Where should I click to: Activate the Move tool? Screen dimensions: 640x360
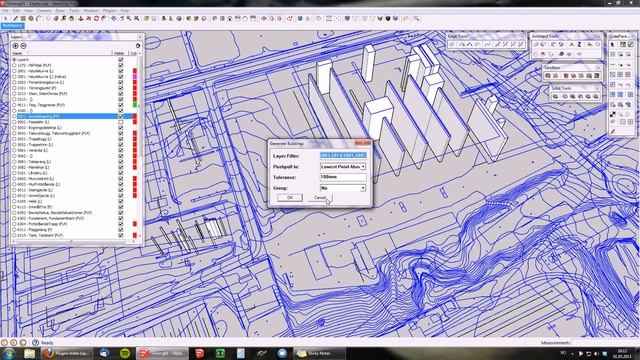(88, 18)
